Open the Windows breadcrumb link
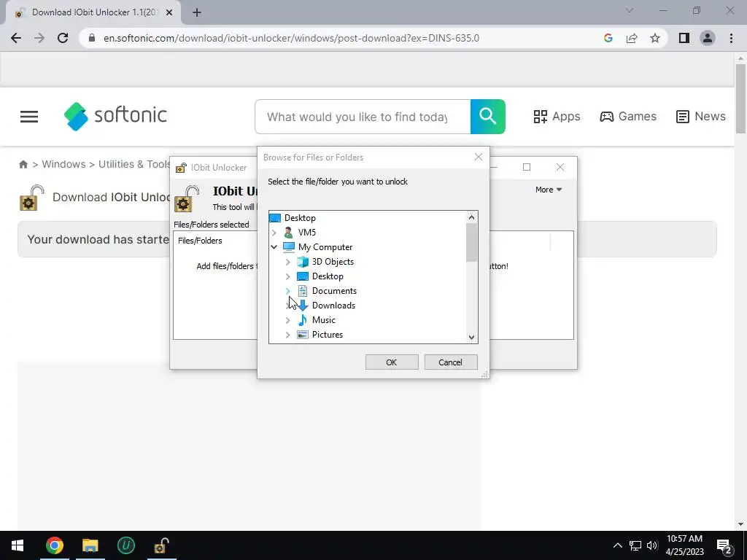This screenshot has width=747, height=560. 64,164
